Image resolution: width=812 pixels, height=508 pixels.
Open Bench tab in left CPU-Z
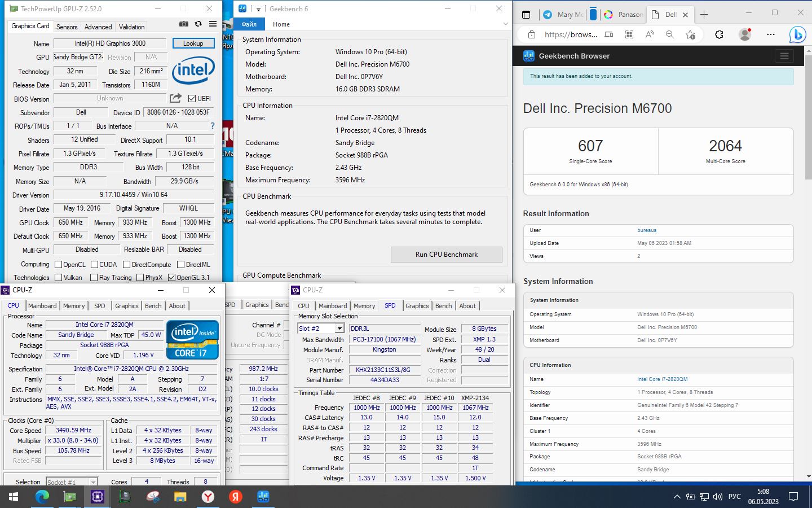(x=153, y=306)
